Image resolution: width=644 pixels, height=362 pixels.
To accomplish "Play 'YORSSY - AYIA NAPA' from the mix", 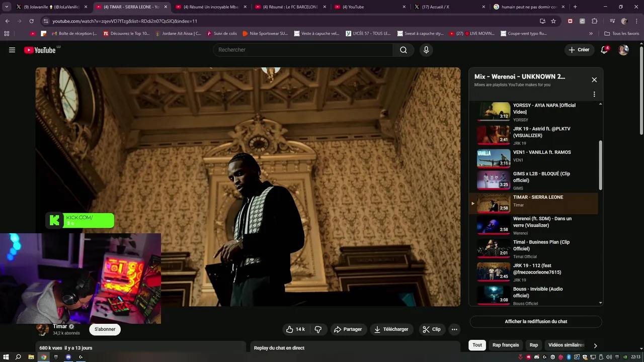I will click(x=533, y=112).
